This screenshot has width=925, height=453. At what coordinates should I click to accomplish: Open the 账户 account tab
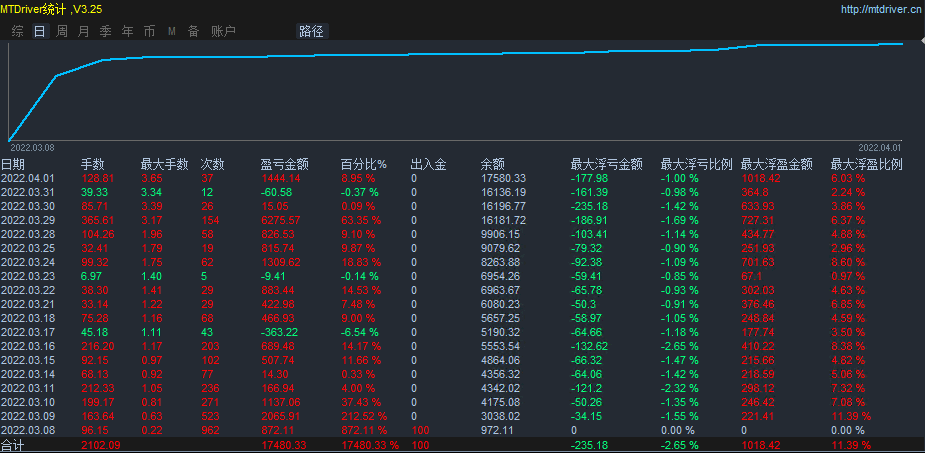pos(223,31)
